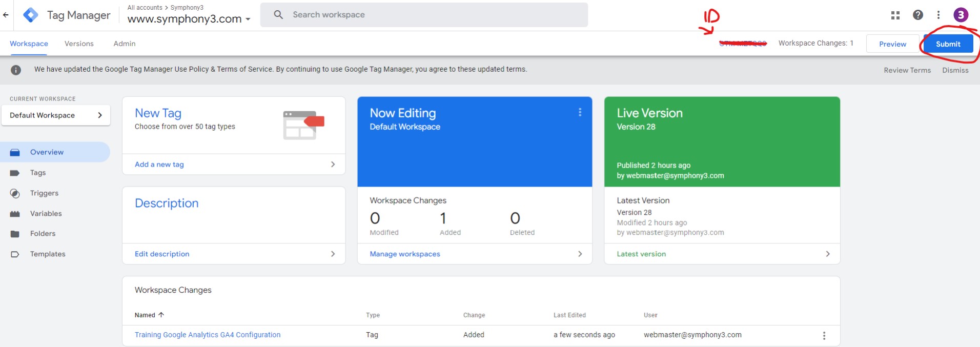This screenshot has height=347, width=980.
Task: Click the Preview button
Action: pyautogui.click(x=892, y=44)
